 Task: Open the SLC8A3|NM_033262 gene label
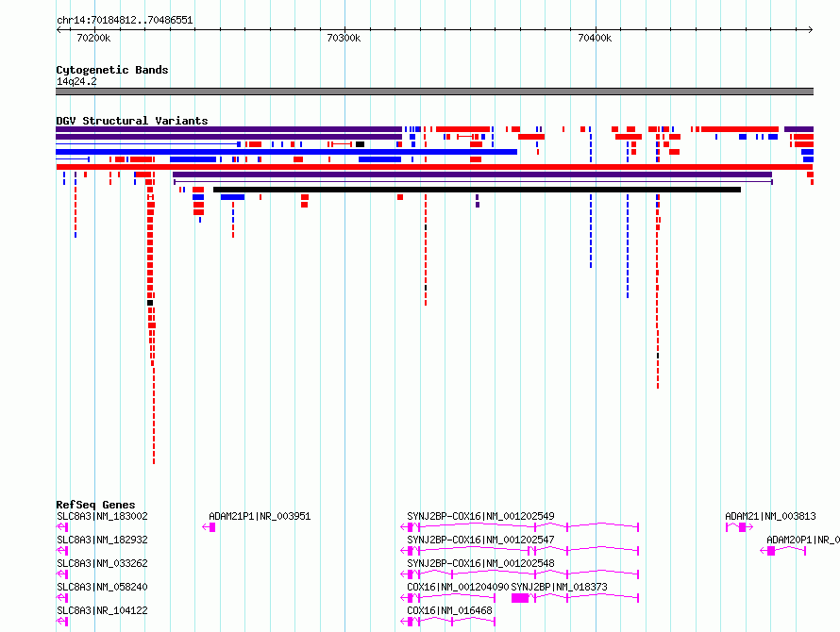(x=102, y=563)
